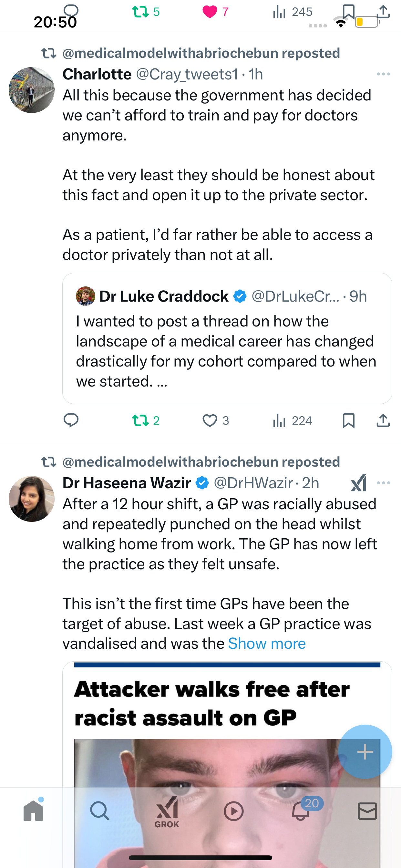This screenshot has width=401, height=868.
Task: Ask Grok about Dr Haseena Wazir's tweet
Action: point(358,483)
